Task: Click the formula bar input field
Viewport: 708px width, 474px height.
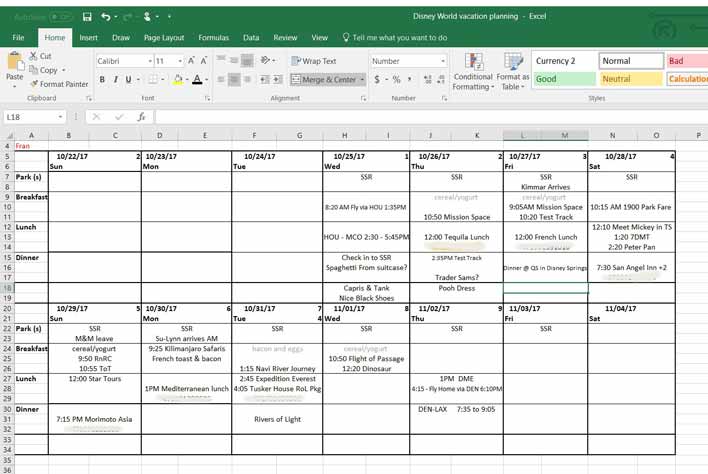Action: point(431,117)
